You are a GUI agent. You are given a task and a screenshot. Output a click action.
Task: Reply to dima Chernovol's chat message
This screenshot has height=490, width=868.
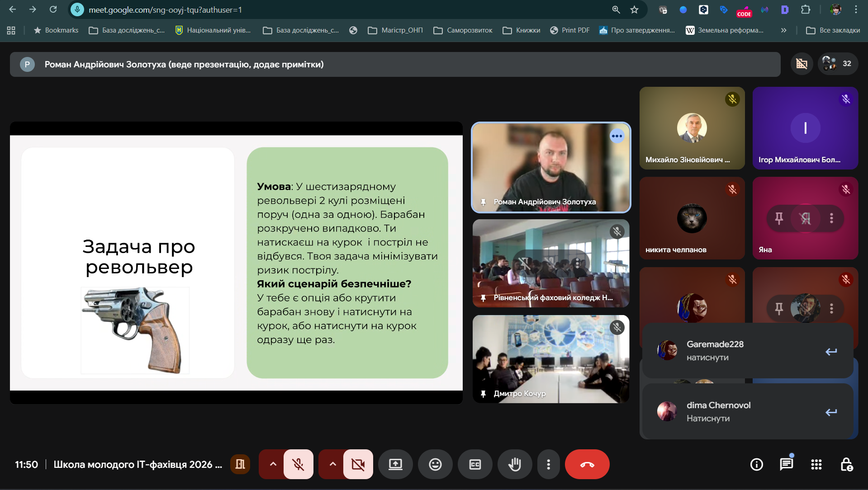(831, 412)
